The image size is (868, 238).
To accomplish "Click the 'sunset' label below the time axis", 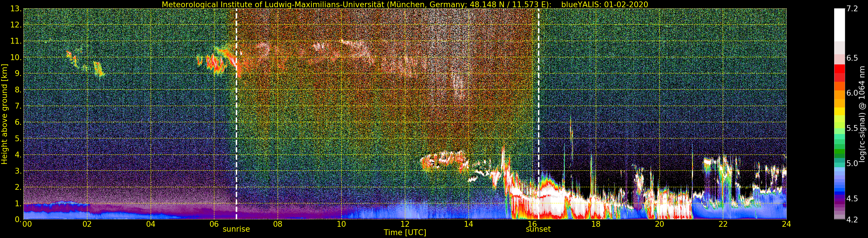I will point(538,229).
